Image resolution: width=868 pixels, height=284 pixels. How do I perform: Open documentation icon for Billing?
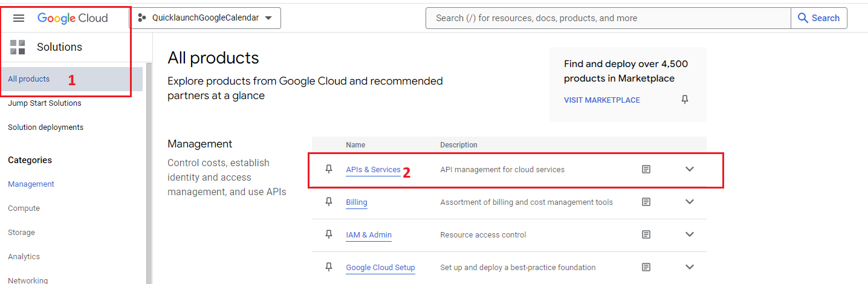point(646,202)
